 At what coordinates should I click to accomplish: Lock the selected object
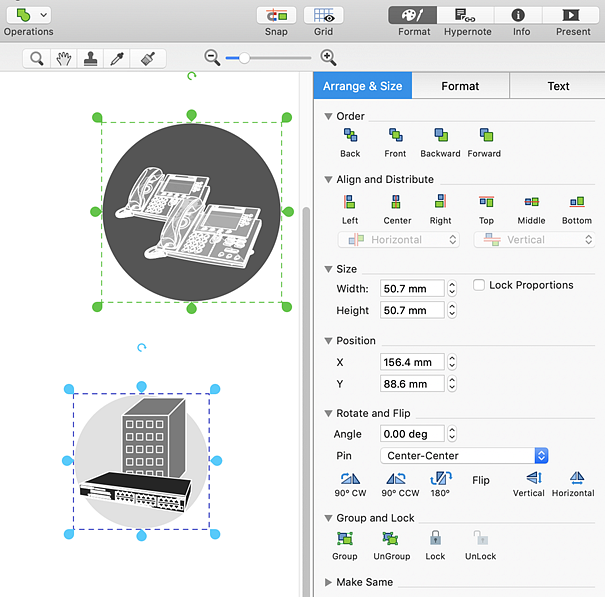[x=435, y=539]
